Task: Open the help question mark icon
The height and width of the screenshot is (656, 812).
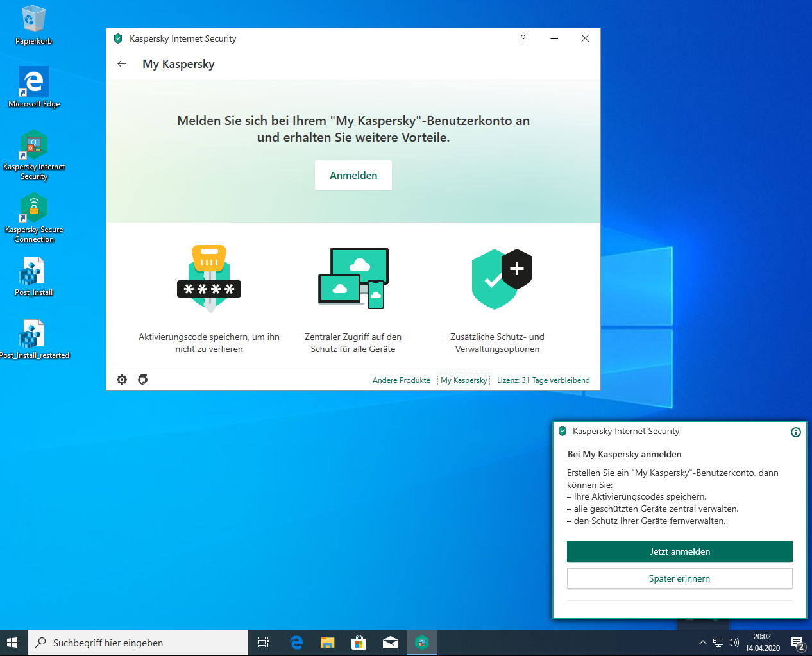Action: tap(523, 38)
